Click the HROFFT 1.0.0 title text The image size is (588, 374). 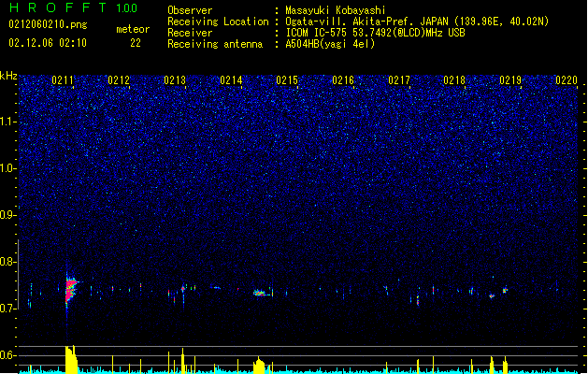point(74,7)
